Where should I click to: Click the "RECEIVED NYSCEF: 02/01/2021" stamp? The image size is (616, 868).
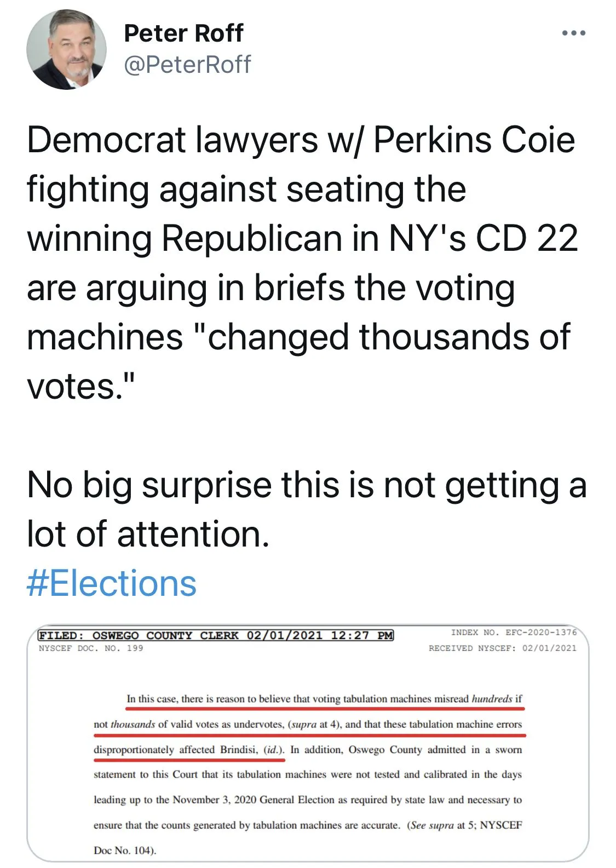pyautogui.click(x=502, y=648)
